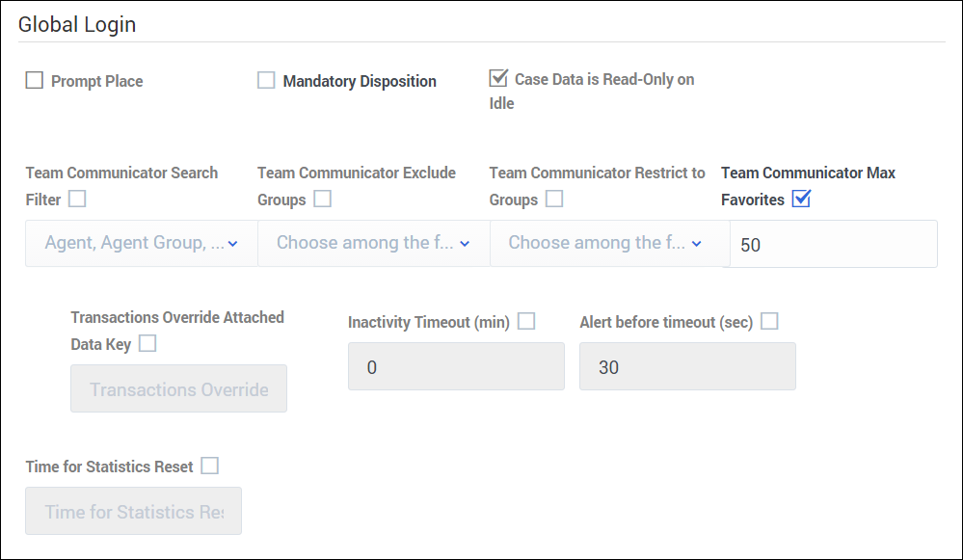
Task: Click the Global Login section heading
Action: click(x=77, y=25)
